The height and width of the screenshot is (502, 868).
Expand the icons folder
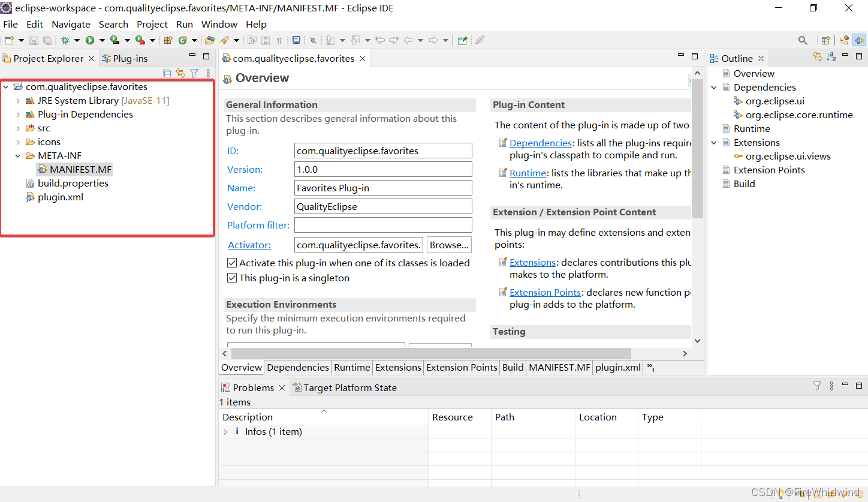18,142
